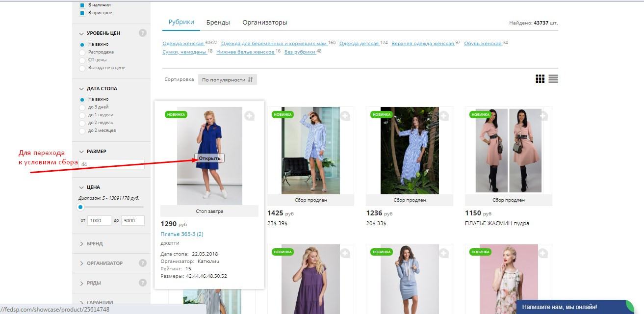Click the Открыть button on the blue dress
Image resolution: width=644 pixels, height=314 pixels.
pyautogui.click(x=210, y=158)
